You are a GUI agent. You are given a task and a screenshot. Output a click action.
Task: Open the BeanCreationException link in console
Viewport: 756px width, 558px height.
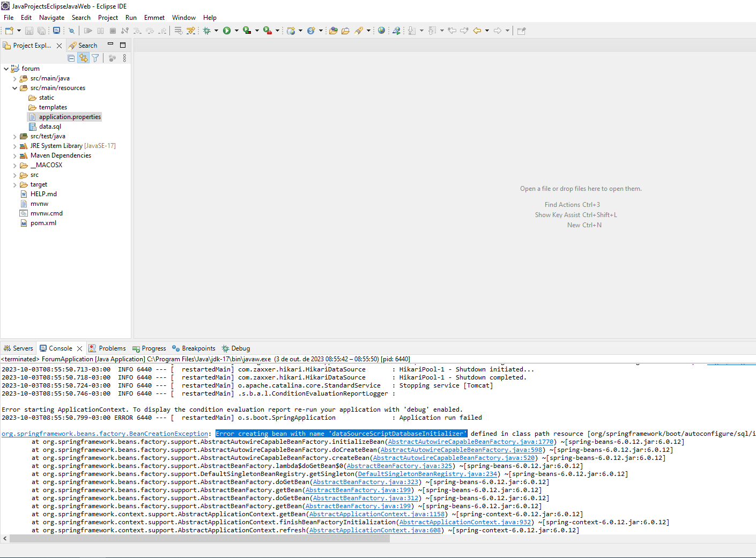click(x=105, y=434)
